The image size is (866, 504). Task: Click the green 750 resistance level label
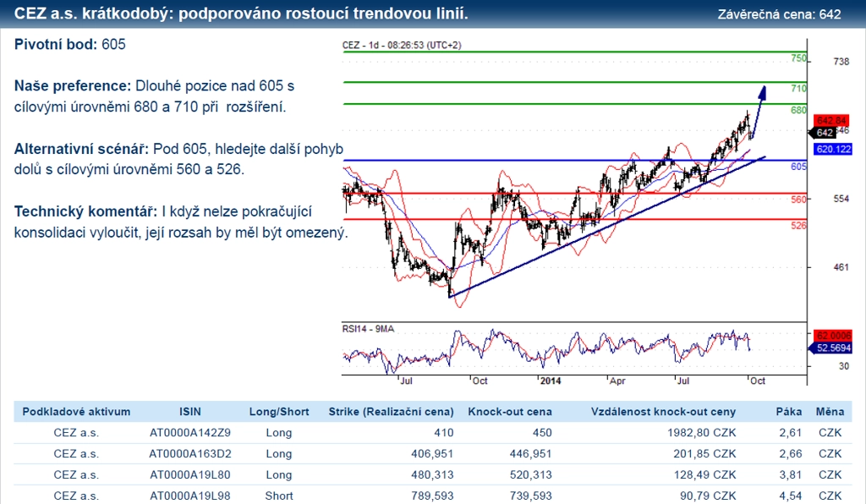798,58
